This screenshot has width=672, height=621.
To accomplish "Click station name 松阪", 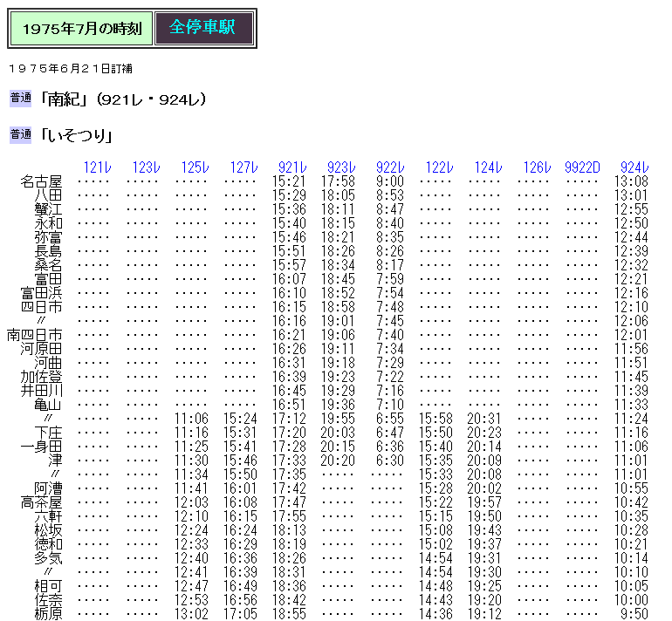I will [x=48, y=530].
